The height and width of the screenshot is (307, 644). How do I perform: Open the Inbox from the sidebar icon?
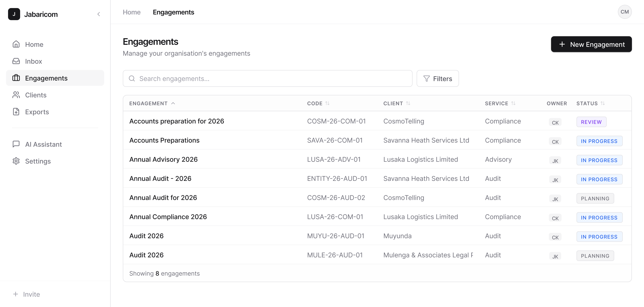(x=16, y=61)
